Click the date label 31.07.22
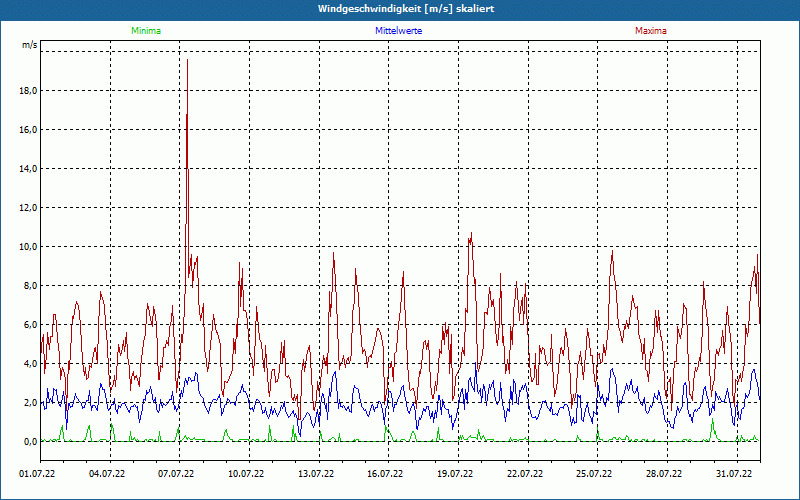This screenshot has height=500, width=800. [734, 474]
